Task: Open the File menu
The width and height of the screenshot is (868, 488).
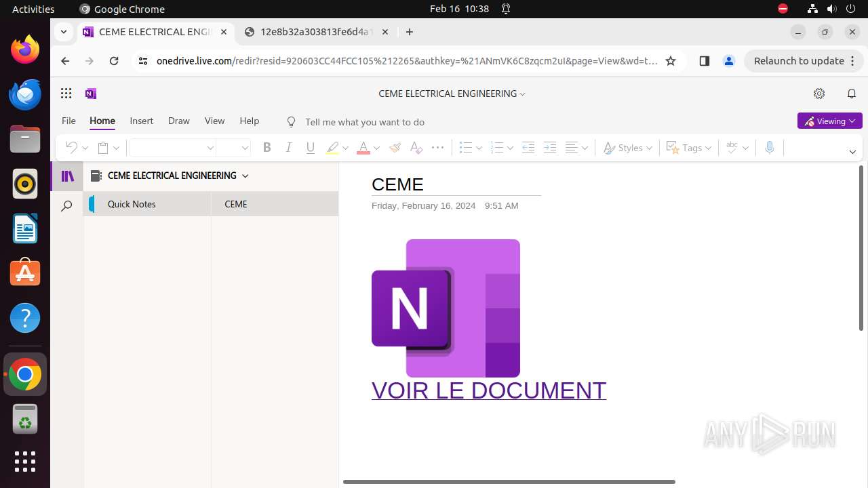Action: click(68, 121)
